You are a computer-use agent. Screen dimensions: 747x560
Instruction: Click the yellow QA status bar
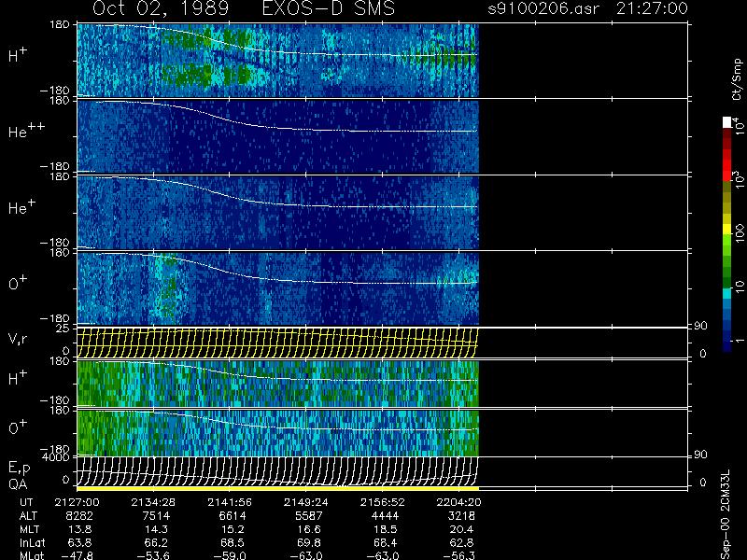tap(277, 488)
